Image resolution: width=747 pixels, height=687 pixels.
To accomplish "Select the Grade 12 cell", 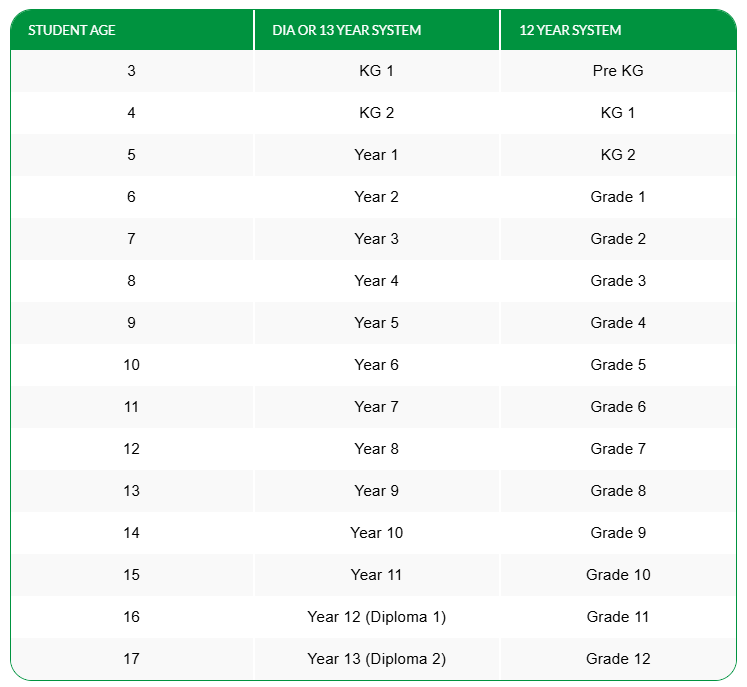I will tap(618, 659).
